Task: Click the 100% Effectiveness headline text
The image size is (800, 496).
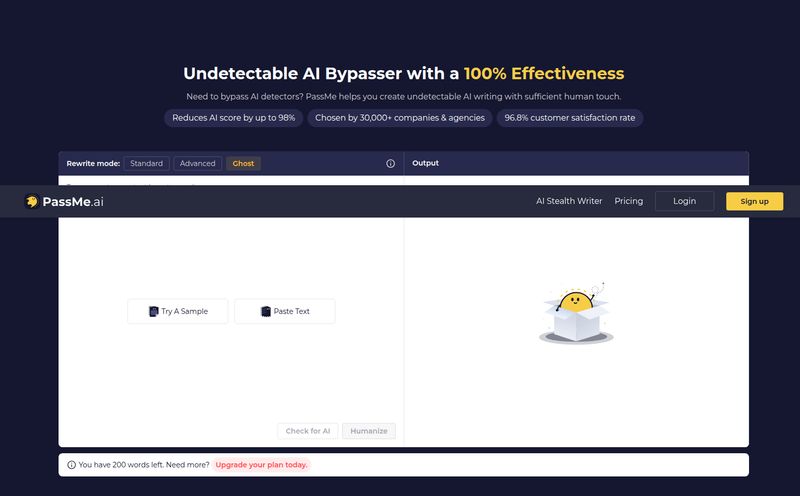Action: coord(544,73)
